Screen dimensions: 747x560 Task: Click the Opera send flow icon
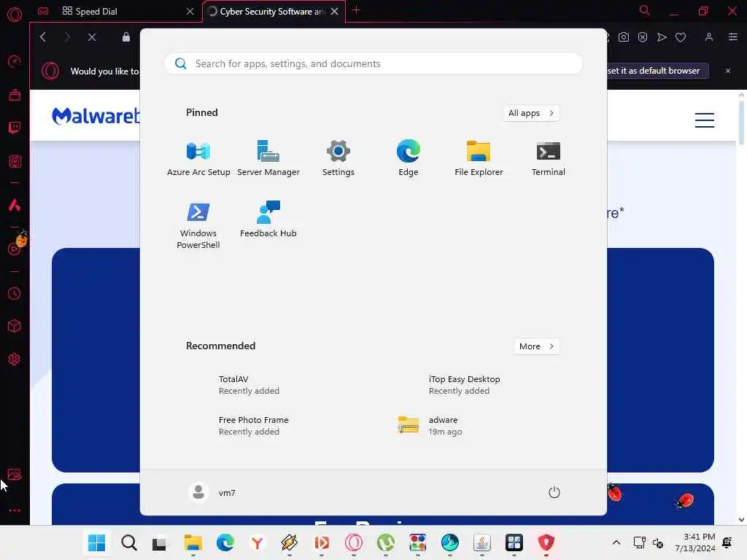[662, 37]
